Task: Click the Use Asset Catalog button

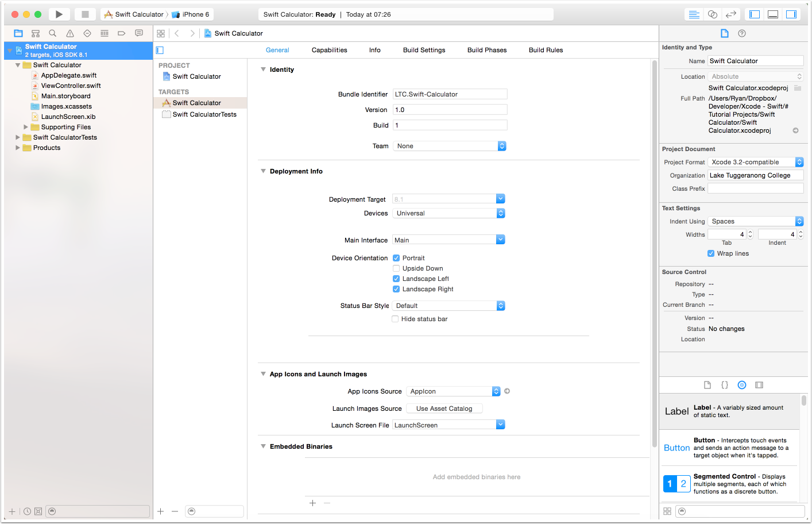Action: (x=444, y=409)
